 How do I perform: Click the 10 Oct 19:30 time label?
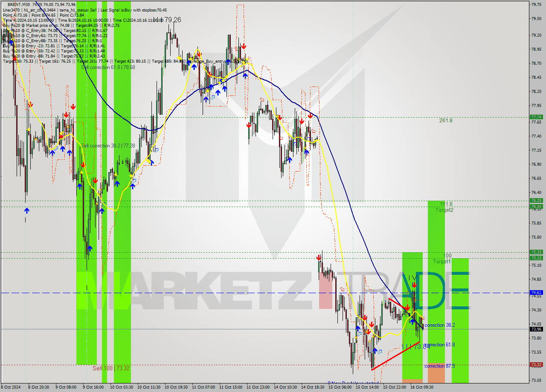pos(176,387)
